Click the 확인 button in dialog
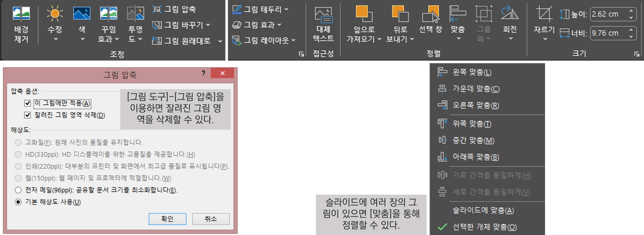The height and width of the screenshot is (235, 644). pos(167,219)
